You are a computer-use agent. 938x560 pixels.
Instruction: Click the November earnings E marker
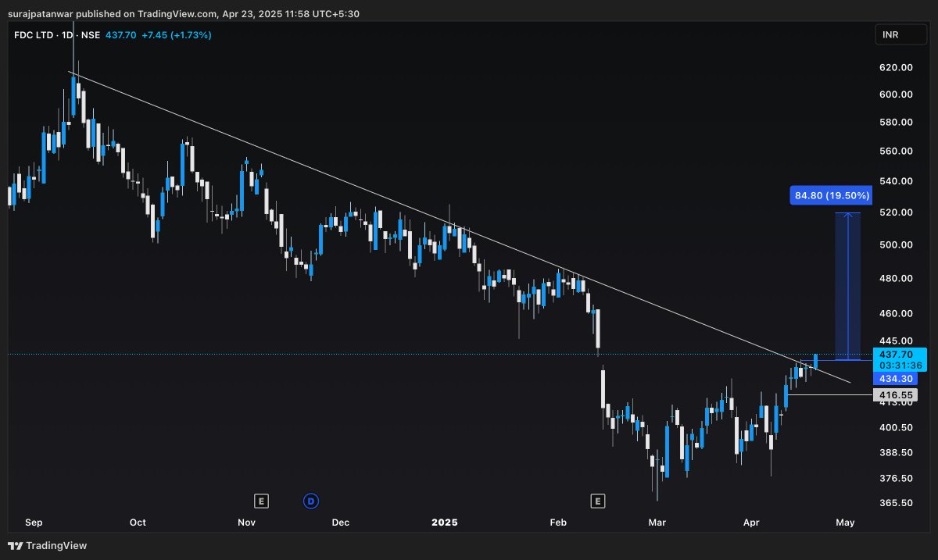pos(261,501)
